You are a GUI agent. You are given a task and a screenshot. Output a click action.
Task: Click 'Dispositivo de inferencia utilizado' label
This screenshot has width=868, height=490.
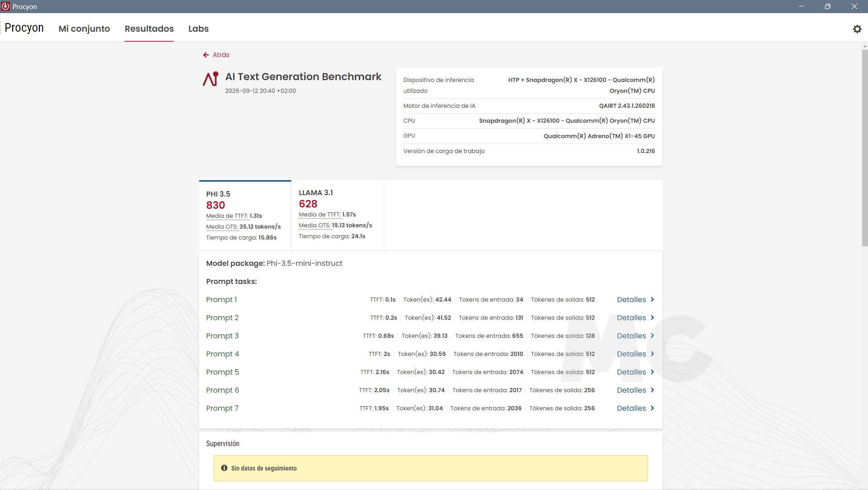pyautogui.click(x=439, y=85)
